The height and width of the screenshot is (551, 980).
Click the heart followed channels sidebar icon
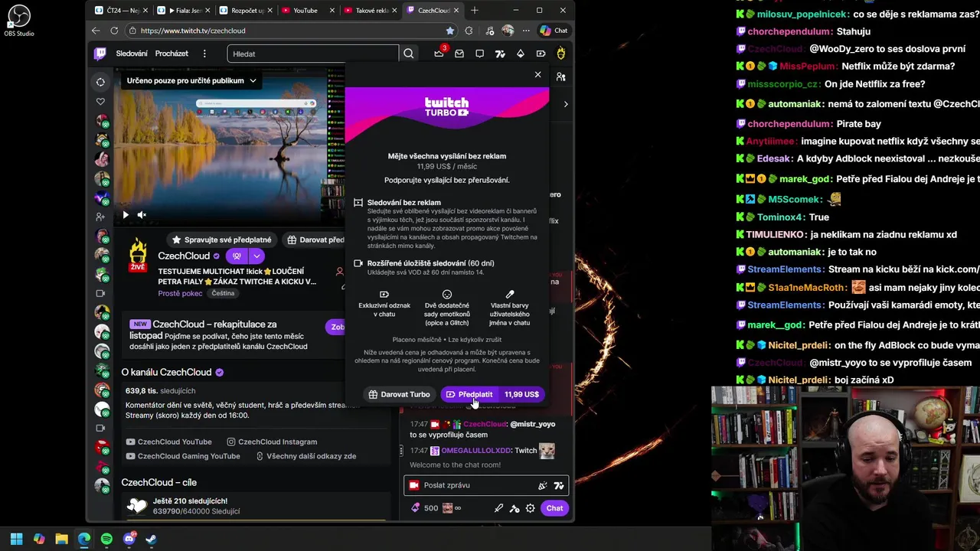click(100, 101)
